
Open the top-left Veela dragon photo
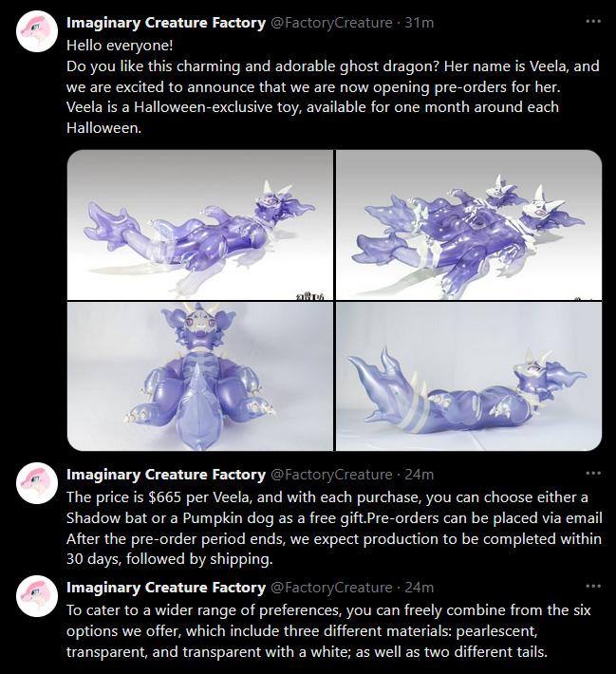tap(200, 224)
